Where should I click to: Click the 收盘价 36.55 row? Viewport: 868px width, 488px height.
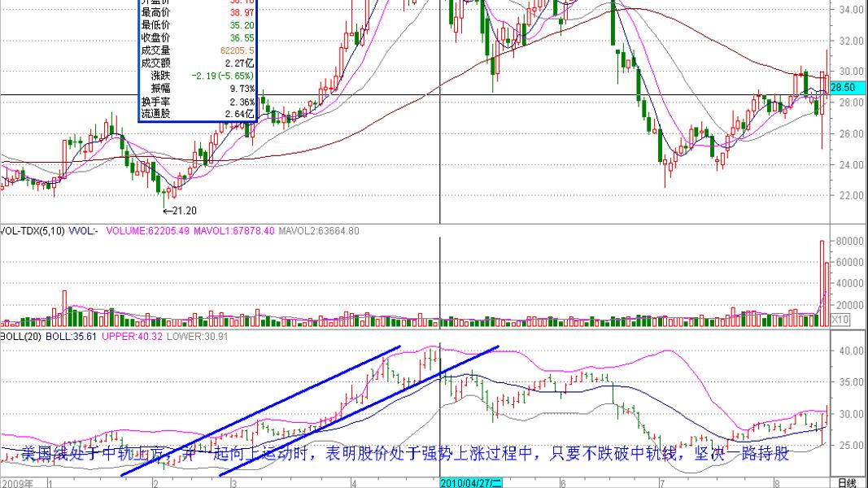pyautogui.click(x=198, y=37)
